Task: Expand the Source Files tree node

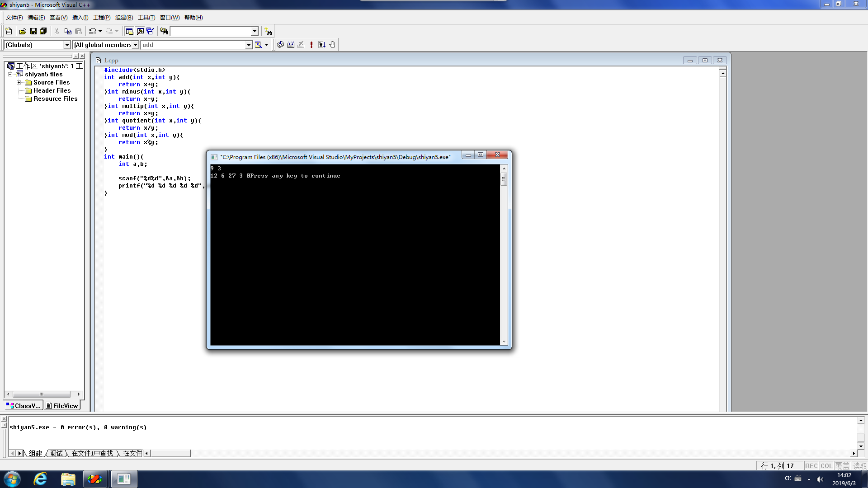Action: coord(19,82)
